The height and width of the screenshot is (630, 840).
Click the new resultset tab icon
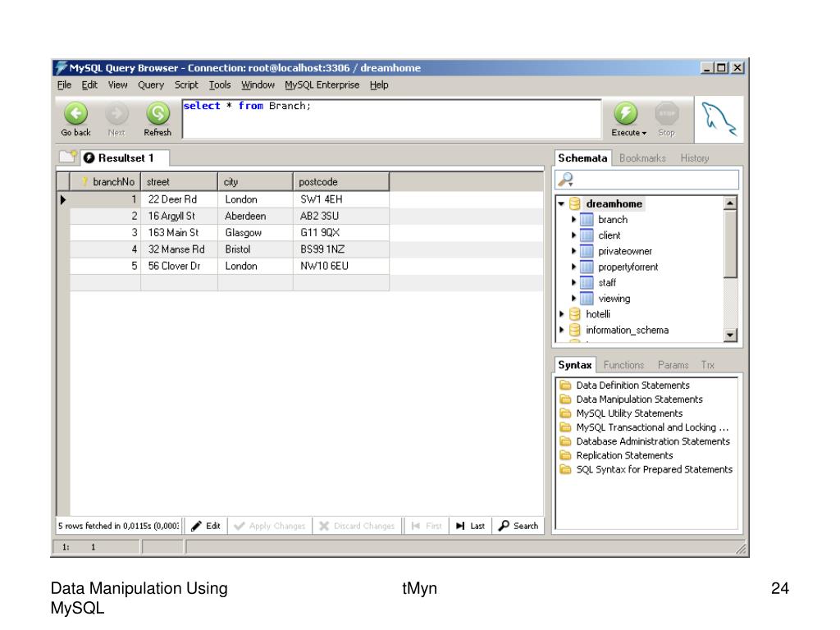pyautogui.click(x=68, y=157)
